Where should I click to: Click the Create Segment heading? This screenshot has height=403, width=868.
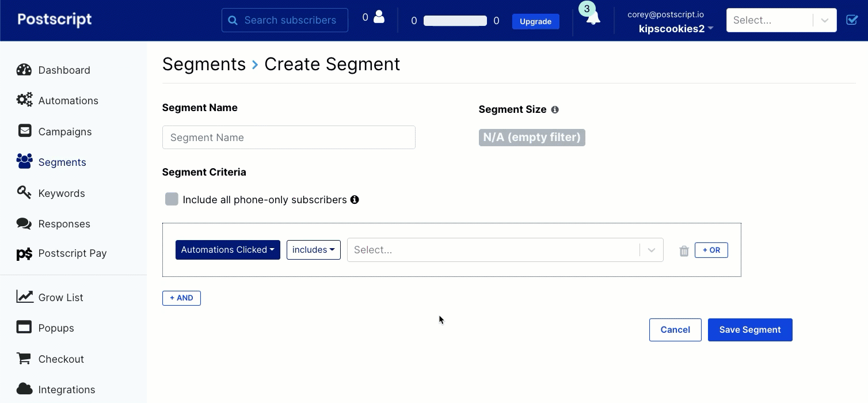(332, 64)
